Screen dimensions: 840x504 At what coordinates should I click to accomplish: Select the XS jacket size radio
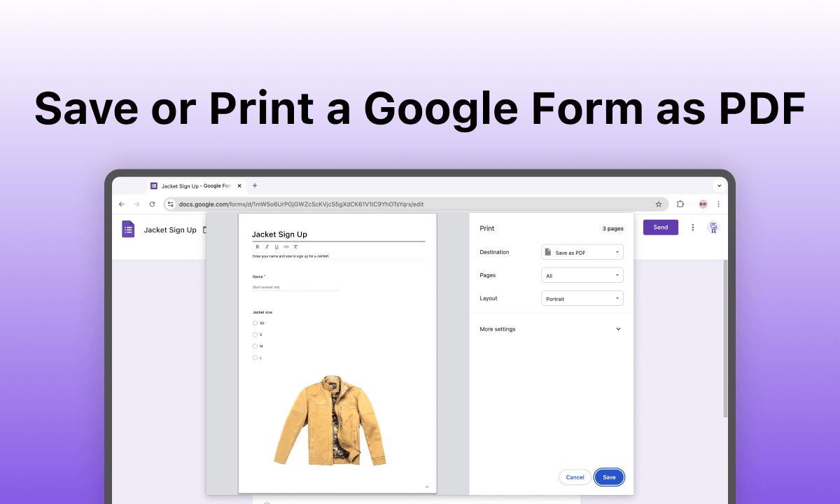(255, 323)
